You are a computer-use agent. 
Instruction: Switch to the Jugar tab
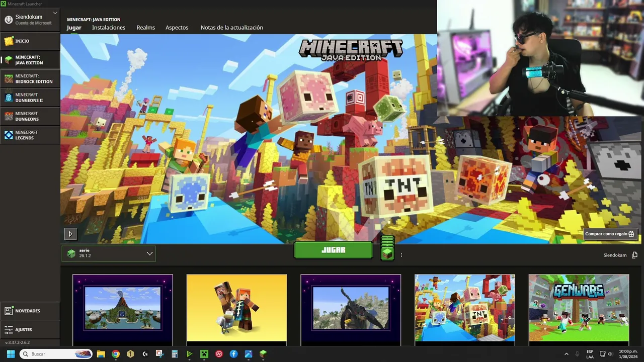[x=74, y=28]
